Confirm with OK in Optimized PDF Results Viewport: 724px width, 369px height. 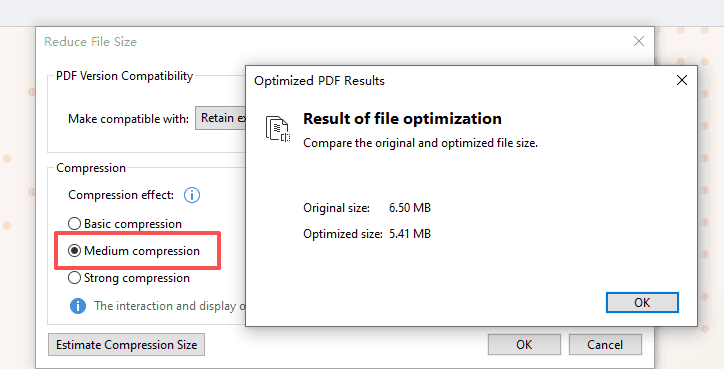click(642, 302)
